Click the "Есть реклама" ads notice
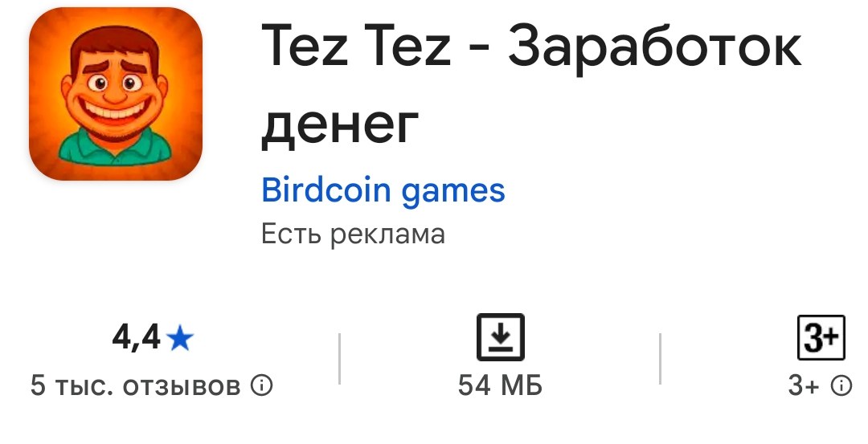The height and width of the screenshot is (444, 868). 353,234
